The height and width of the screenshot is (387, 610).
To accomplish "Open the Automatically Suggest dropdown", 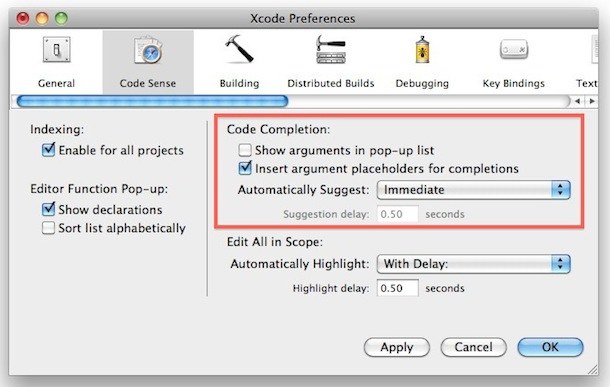I will click(x=473, y=190).
